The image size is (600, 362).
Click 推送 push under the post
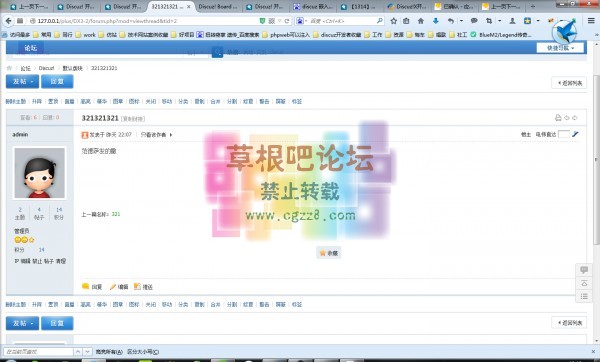click(143, 287)
